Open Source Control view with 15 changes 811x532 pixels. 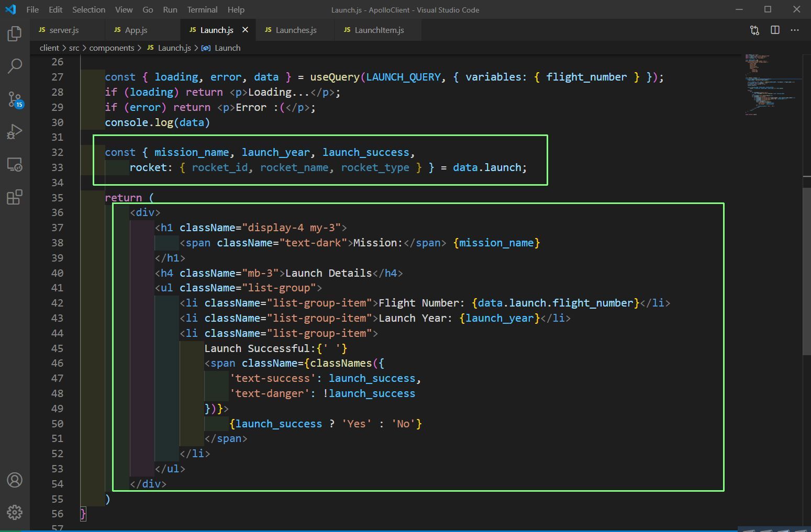coord(15,99)
